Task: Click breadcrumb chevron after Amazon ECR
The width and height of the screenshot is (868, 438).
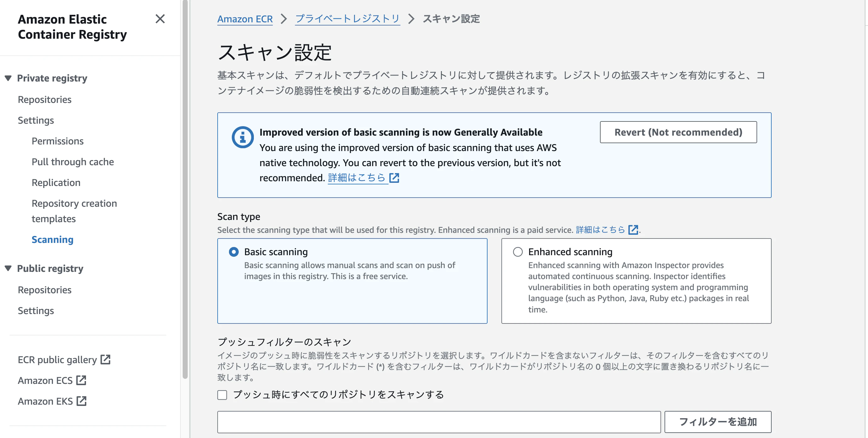Action: point(284,19)
